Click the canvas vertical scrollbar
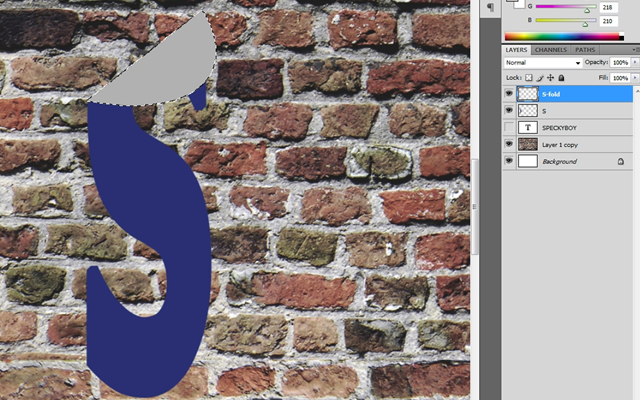The width and height of the screenshot is (640, 400). 474,206
